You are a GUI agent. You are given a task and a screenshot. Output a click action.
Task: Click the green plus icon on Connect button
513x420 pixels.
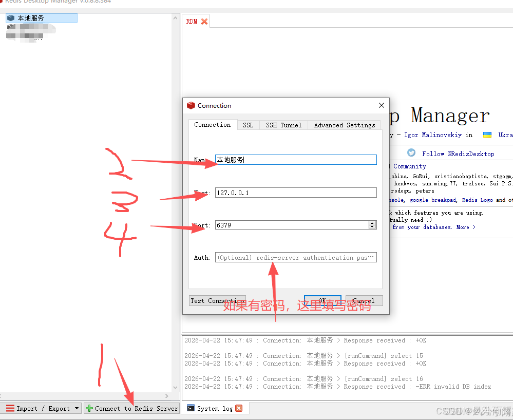(89, 408)
